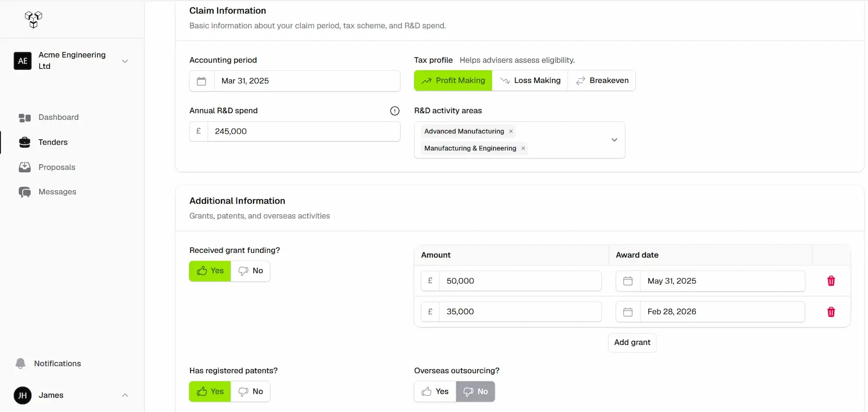Open Tenders in the sidebar
Image resolution: width=868 pixels, height=412 pixels.
click(53, 142)
